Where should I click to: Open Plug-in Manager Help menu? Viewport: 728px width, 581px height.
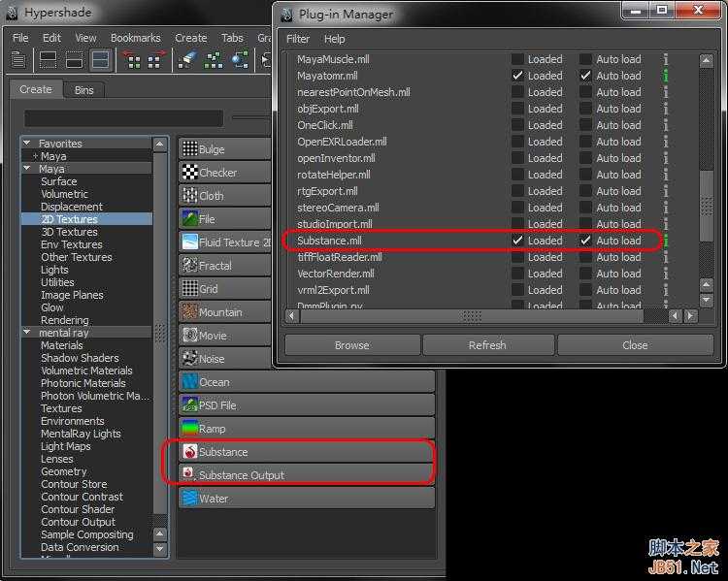[x=334, y=39]
